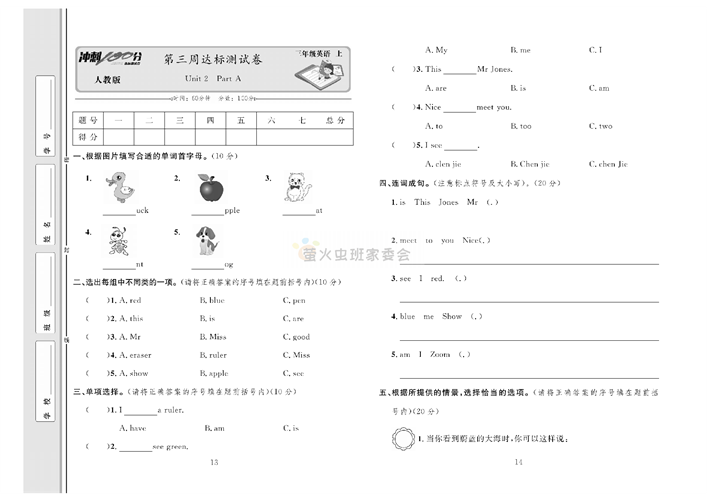Viewport: 707px width, 500px height.
Task: Select option 'B. Chen jie'
Action: (x=530, y=164)
